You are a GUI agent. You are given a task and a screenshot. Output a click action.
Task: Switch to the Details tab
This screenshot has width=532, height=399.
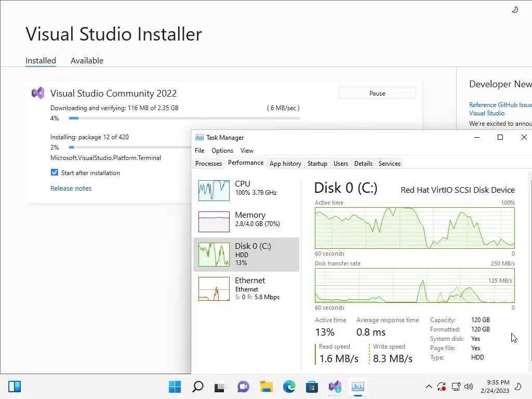pos(363,164)
